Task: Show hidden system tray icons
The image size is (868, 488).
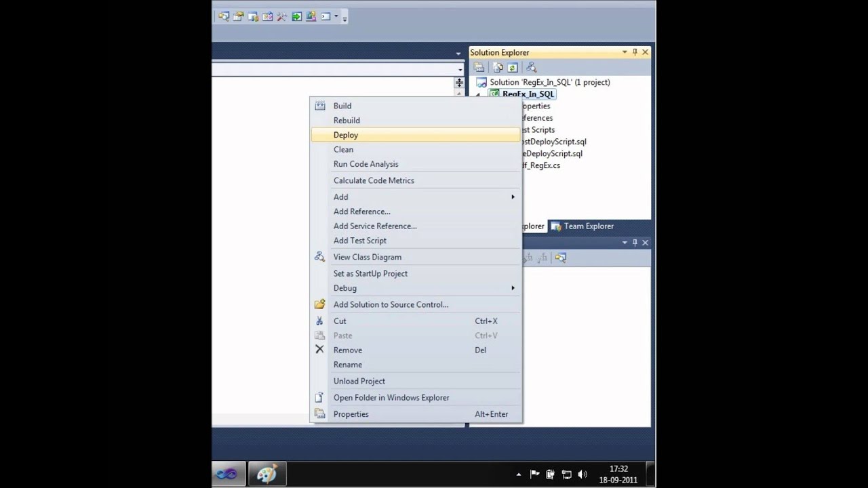Action: coord(519,474)
